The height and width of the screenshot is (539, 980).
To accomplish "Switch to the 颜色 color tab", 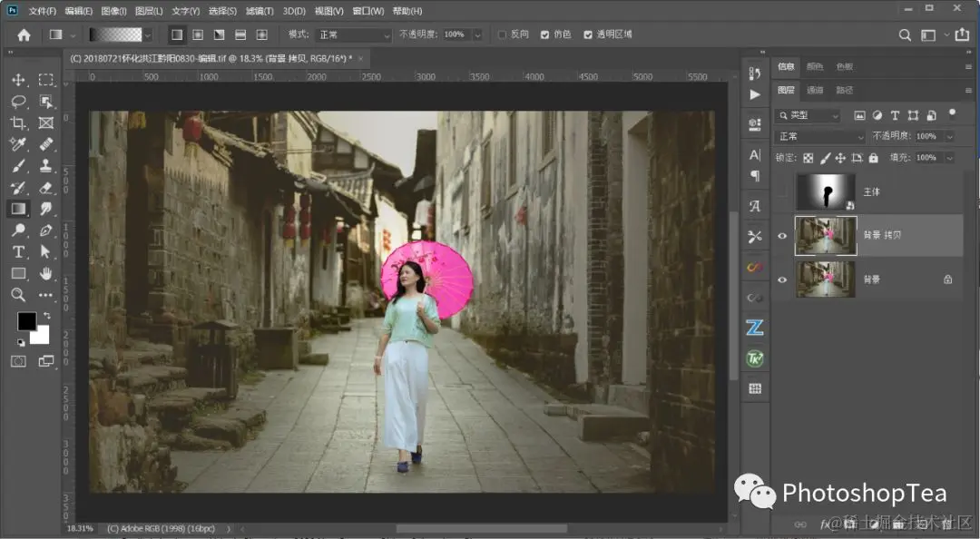I will point(815,66).
